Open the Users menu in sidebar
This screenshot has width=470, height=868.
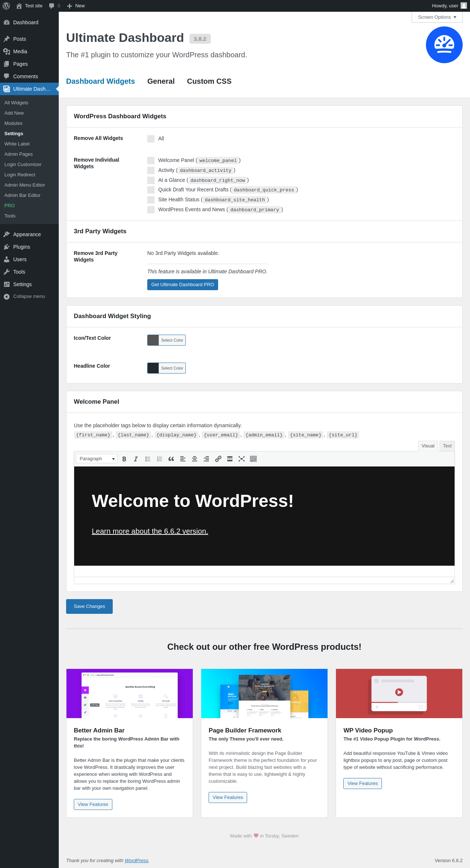[x=29, y=259]
